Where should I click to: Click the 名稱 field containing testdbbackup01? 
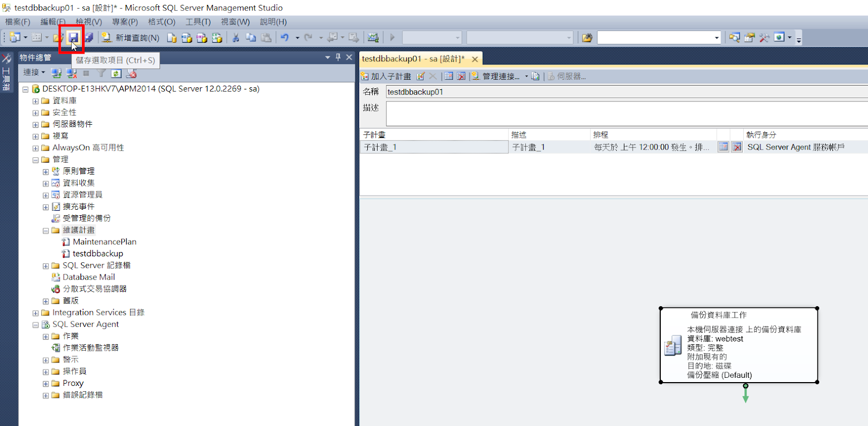click(x=627, y=92)
